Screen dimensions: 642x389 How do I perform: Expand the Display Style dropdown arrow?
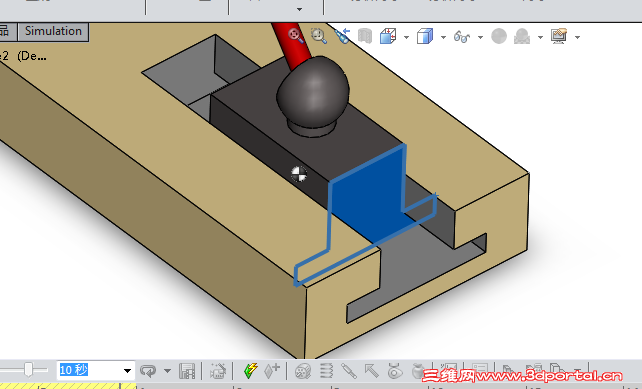(443, 37)
